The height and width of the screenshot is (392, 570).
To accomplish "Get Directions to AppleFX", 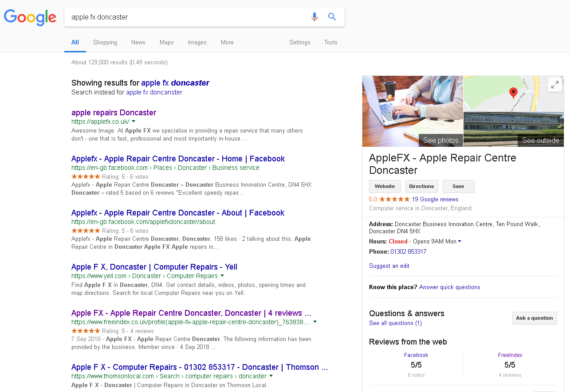I will tap(422, 187).
